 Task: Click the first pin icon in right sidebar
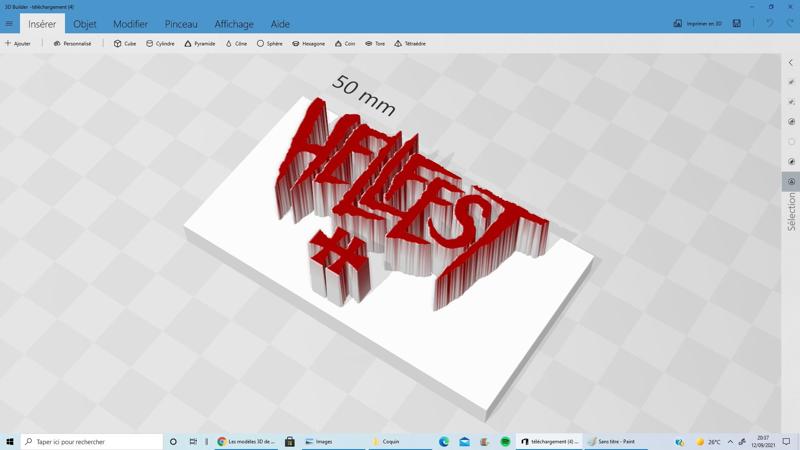[791, 82]
